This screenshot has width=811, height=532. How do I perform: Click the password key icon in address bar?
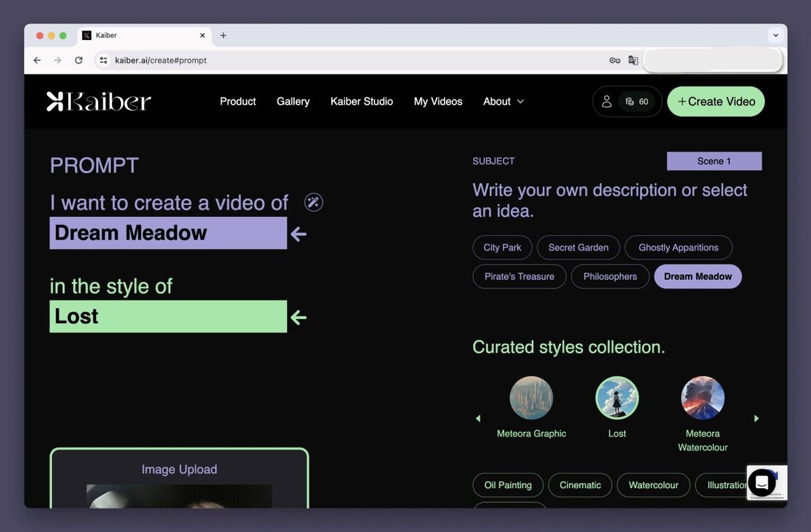614,60
